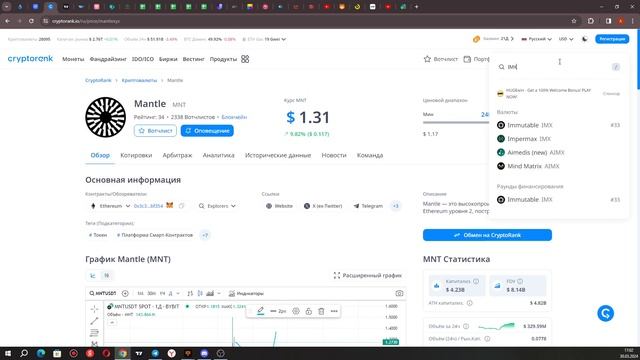Image resolution: width=640 pixels, height=360 pixels.
Task: Open the Ethereum network dropdown
Action: (110, 206)
